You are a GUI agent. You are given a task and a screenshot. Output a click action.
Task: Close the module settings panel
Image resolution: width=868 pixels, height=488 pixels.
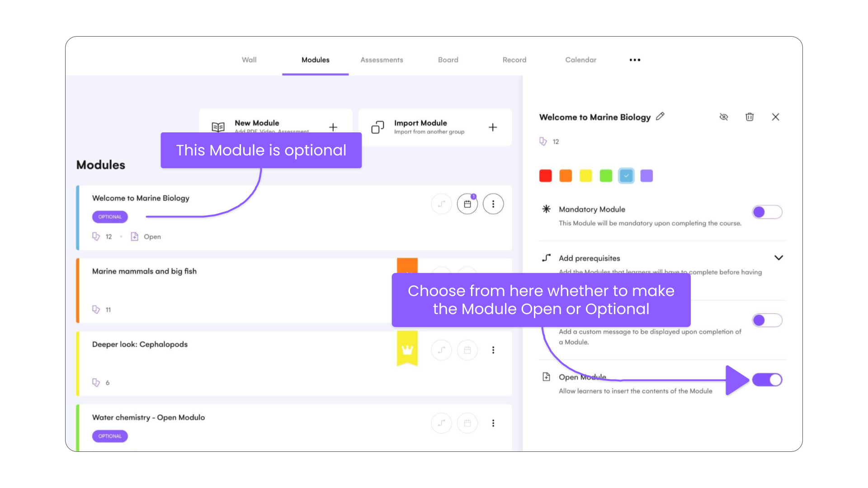(x=775, y=117)
